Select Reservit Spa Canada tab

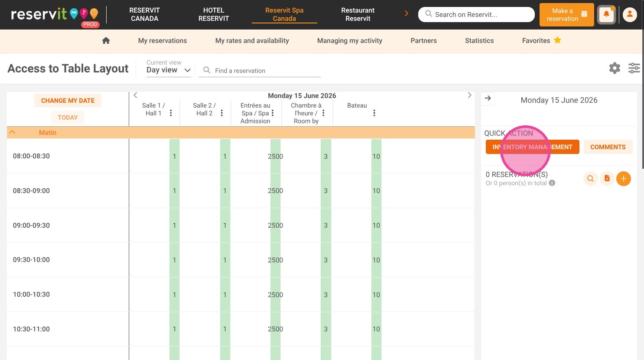284,14
